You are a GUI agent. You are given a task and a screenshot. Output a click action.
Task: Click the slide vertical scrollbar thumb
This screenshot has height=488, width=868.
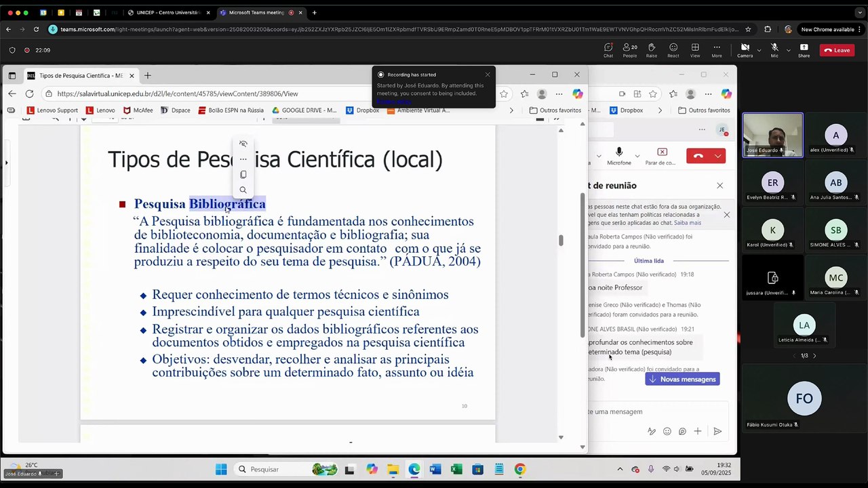pyautogui.click(x=560, y=240)
